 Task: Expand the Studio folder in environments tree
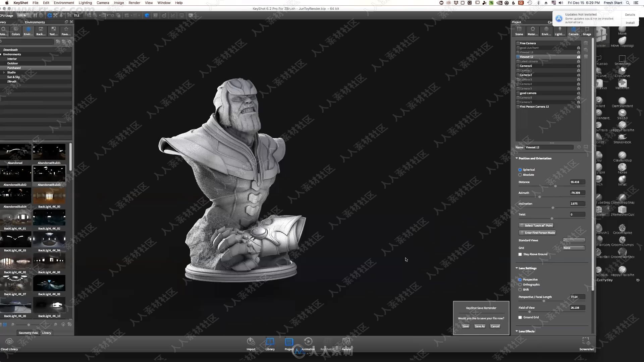point(4,72)
